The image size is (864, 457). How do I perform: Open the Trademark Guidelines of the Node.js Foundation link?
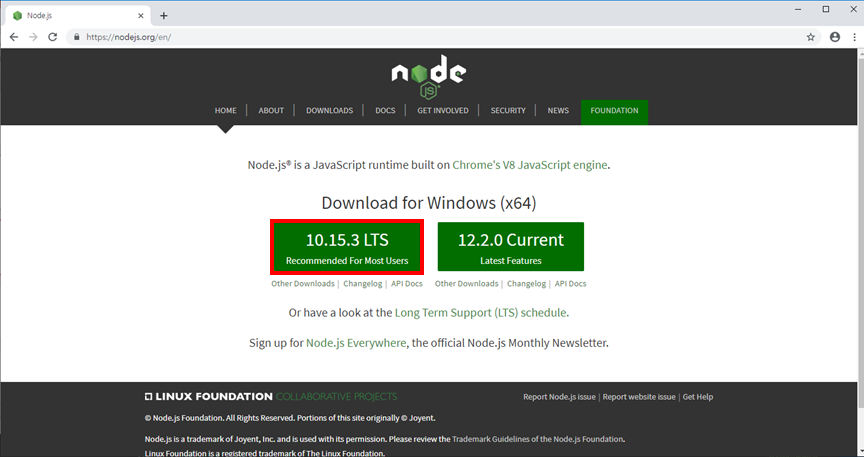(x=537, y=439)
